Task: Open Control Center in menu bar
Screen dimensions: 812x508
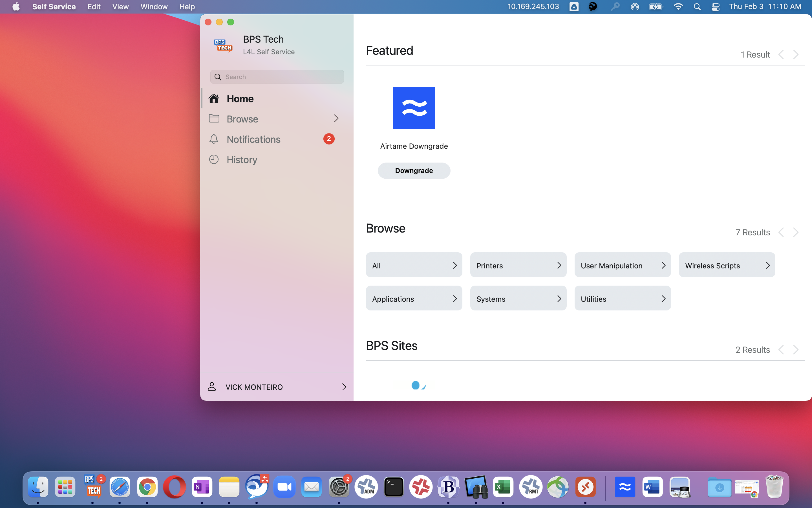Action: coord(715,7)
